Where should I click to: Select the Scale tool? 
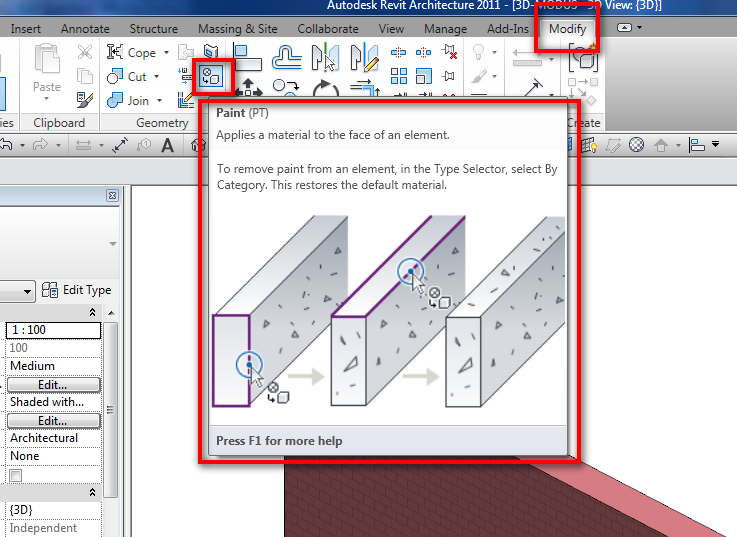click(x=423, y=76)
